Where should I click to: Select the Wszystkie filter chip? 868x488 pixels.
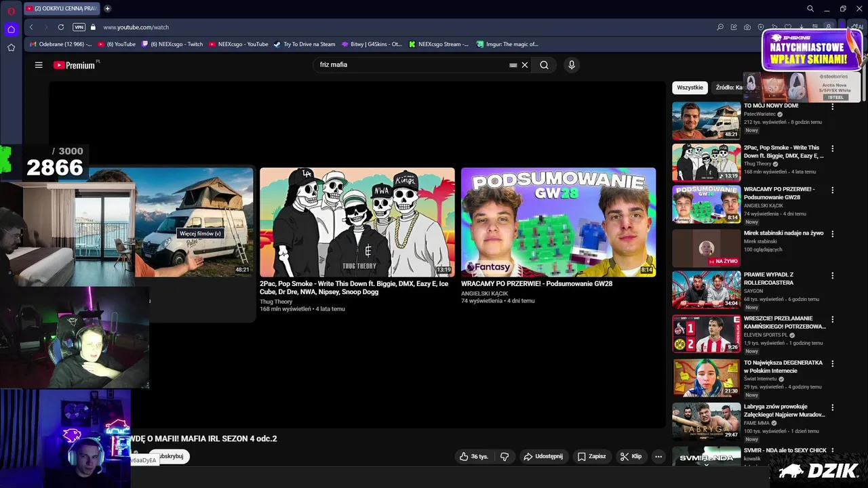(690, 87)
